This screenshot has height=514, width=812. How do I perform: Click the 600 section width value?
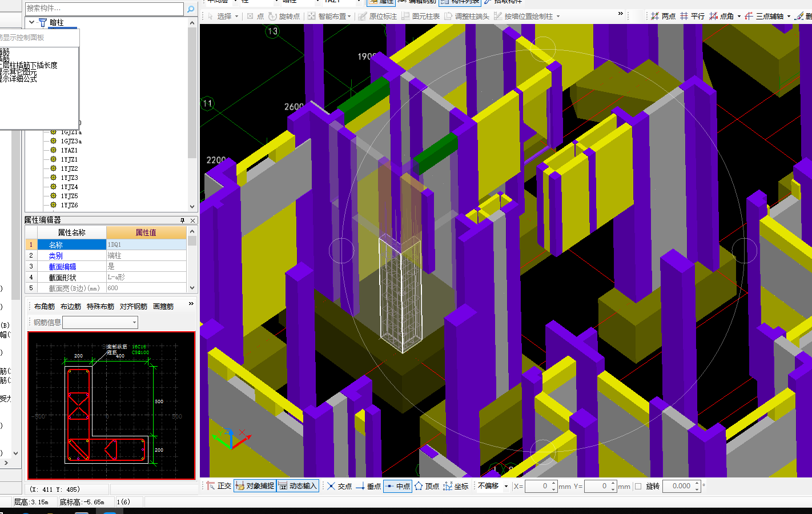click(146, 288)
